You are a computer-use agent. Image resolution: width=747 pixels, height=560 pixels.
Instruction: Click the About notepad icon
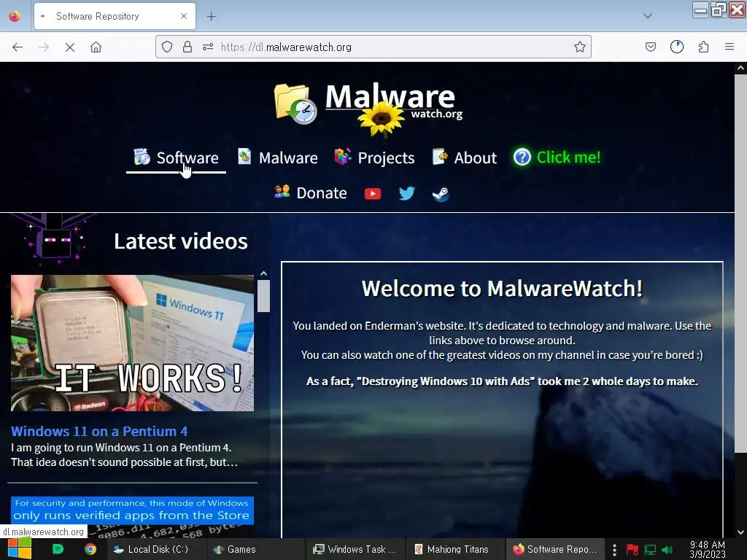click(440, 156)
